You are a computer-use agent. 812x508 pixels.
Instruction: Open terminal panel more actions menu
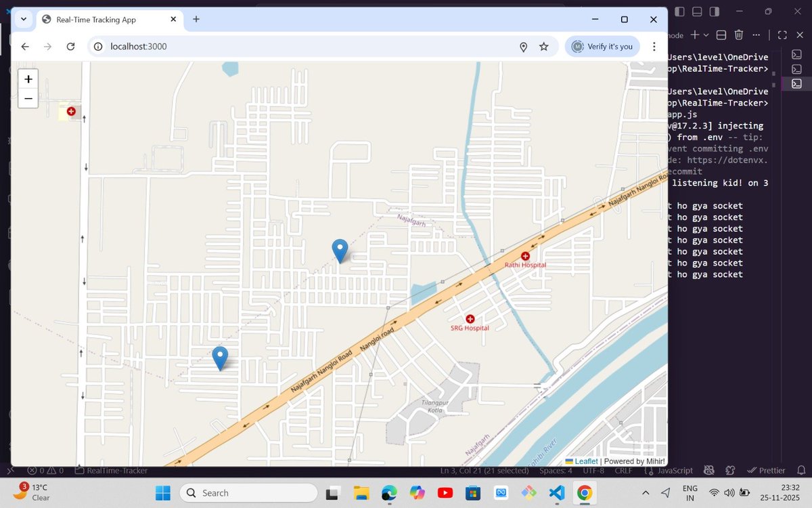pyautogui.click(x=756, y=35)
